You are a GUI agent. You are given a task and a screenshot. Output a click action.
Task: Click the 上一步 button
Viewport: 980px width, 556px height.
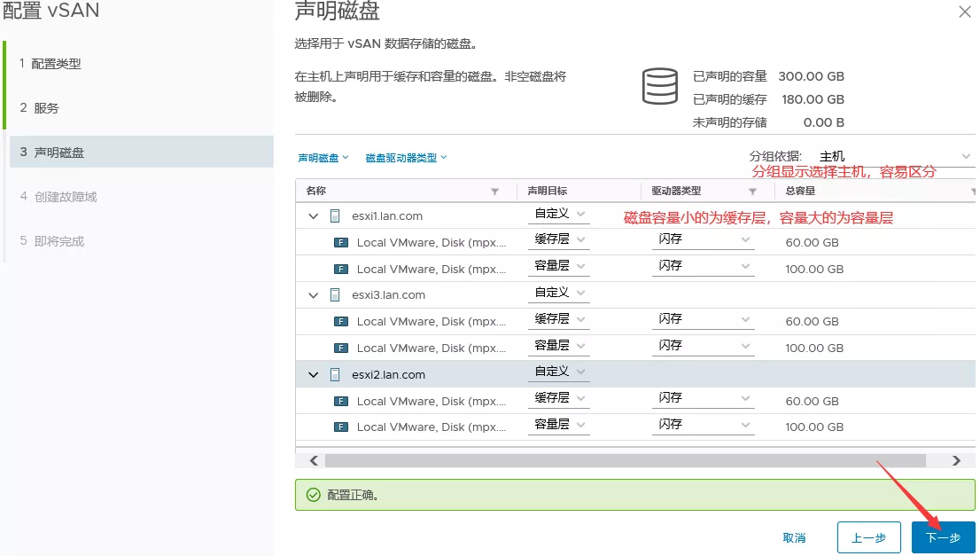coord(868,537)
